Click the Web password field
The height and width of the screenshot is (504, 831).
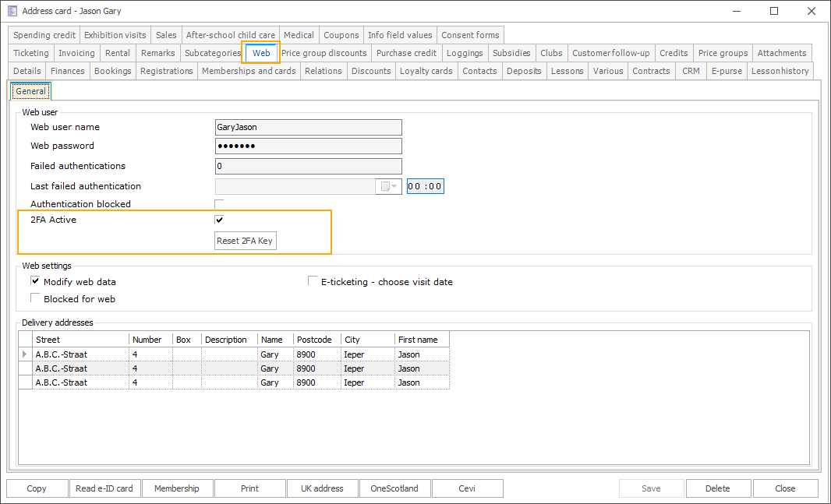point(308,146)
